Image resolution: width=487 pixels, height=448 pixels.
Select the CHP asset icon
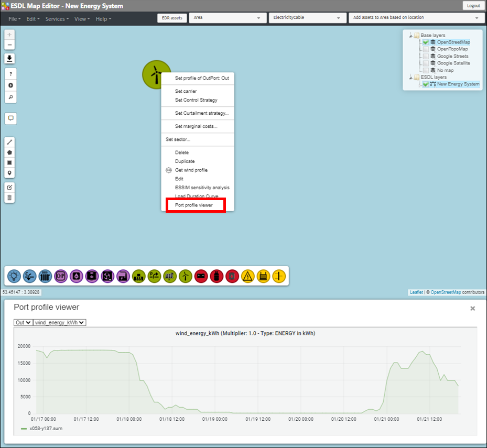click(61, 275)
